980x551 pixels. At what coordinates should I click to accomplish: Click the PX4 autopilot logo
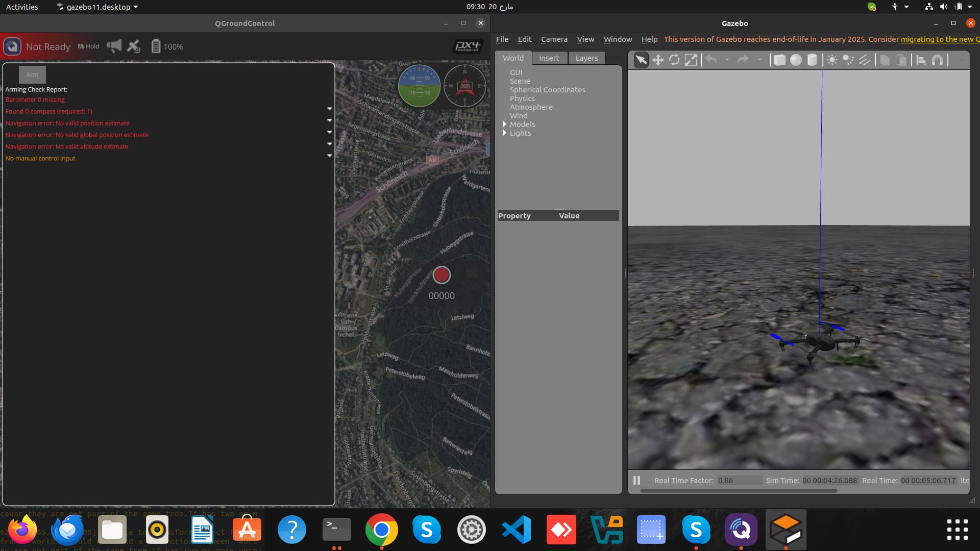click(468, 46)
